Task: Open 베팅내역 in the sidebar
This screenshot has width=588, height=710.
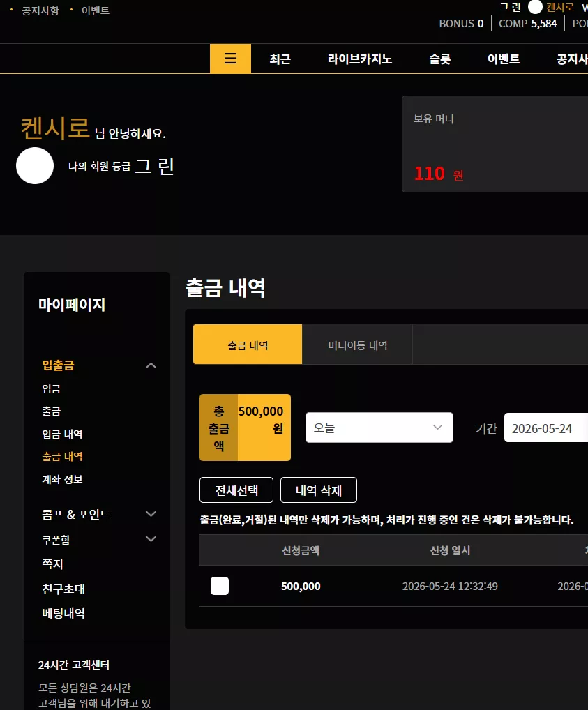Action: pos(63,613)
